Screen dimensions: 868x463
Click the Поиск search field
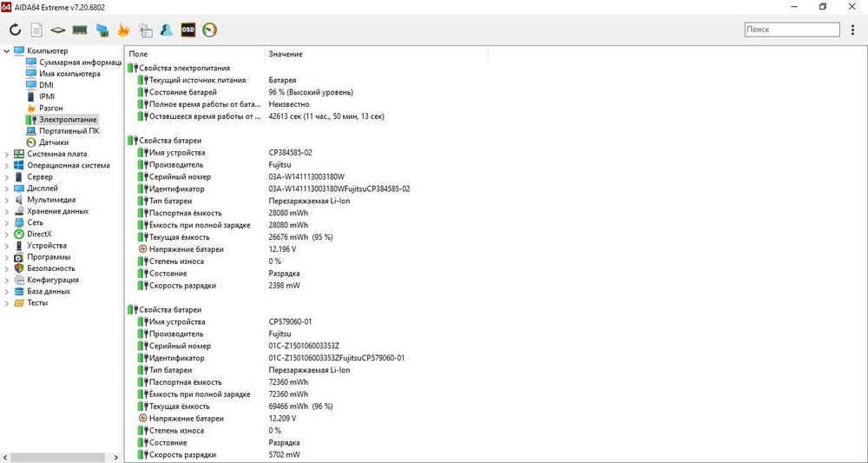pyautogui.click(x=792, y=30)
